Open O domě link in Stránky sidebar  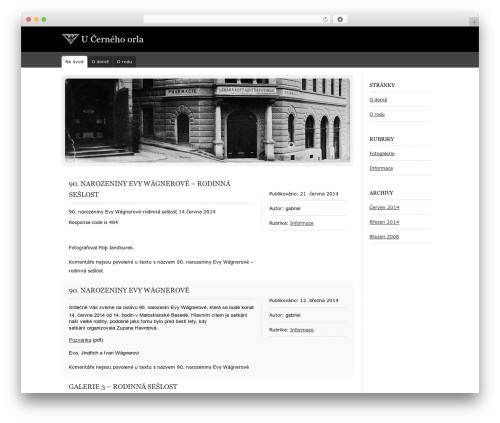click(378, 100)
